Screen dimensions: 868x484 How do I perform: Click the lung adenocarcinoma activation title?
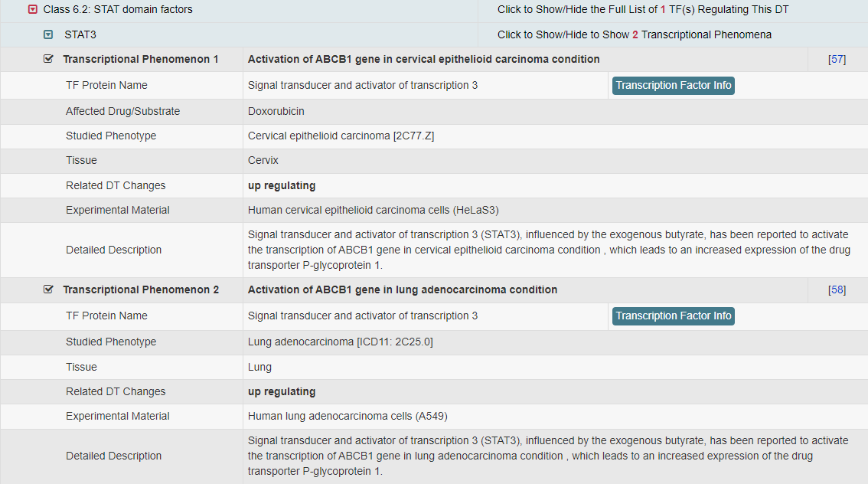tap(403, 289)
